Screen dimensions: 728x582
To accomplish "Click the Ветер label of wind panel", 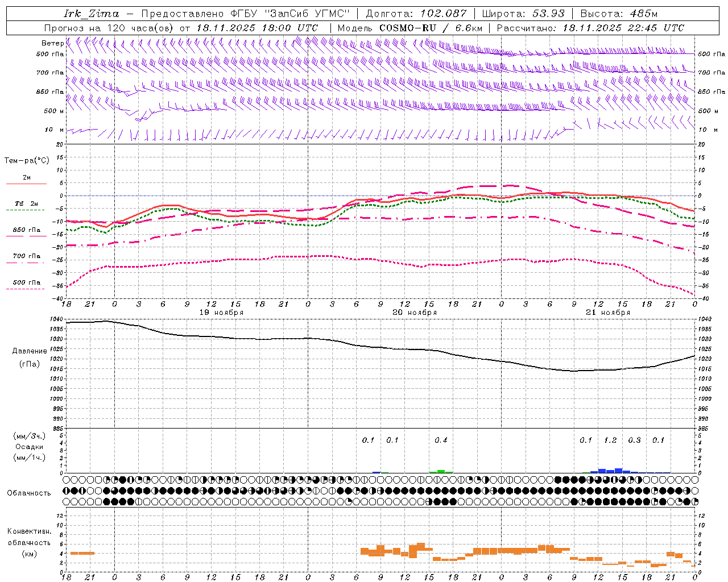I will pyautogui.click(x=52, y=43).
